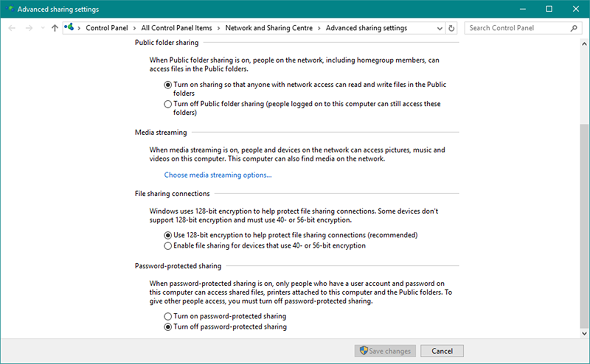Go to Network and Sharing Centre breadcrumb
This screenshot has width=590, height=364.
tap(269, 28)
